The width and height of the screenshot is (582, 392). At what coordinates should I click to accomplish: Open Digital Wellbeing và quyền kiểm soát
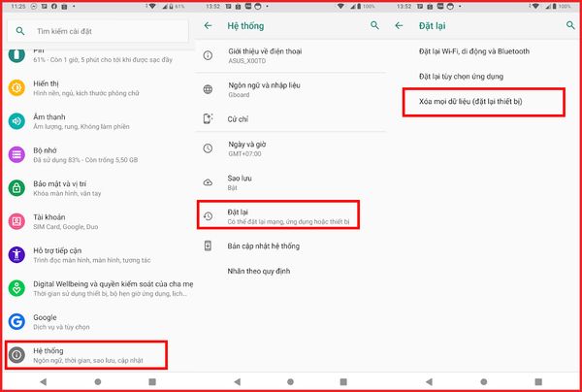point(99,288)
